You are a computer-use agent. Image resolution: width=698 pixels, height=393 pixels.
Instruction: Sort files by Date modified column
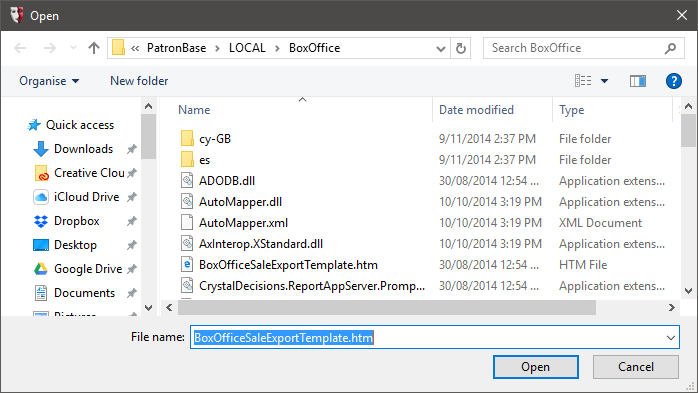(476, 110)
